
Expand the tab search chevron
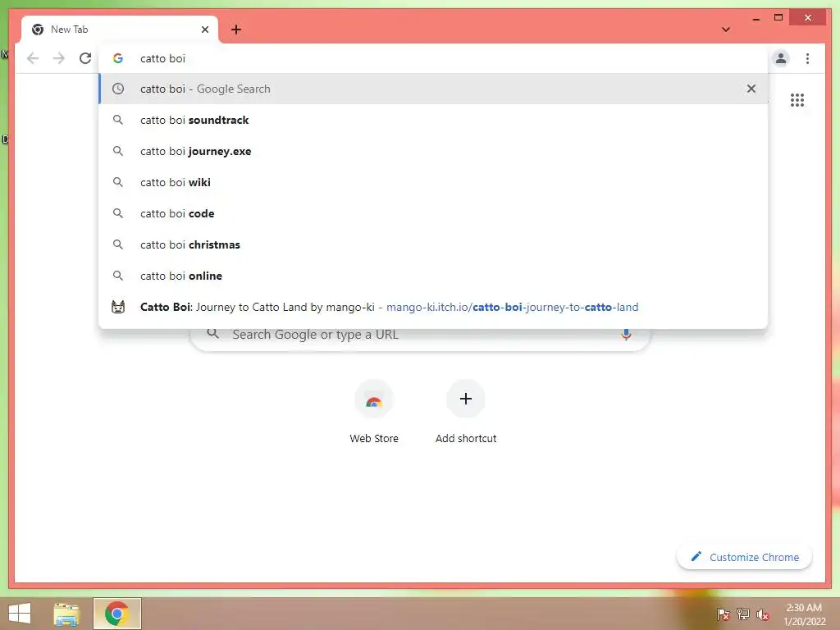point(726,30)
